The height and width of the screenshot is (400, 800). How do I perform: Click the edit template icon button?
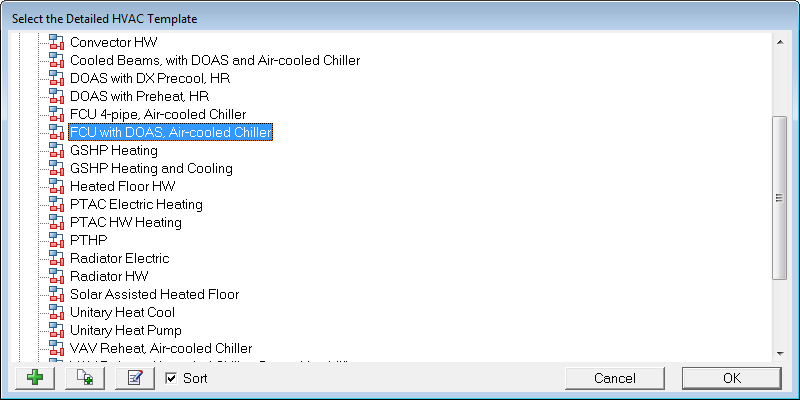pyautogui.click(x=135, y=378)
